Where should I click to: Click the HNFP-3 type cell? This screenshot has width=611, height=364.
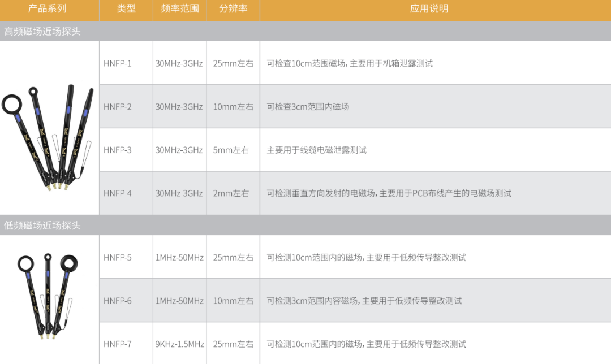tap(118, 150)
